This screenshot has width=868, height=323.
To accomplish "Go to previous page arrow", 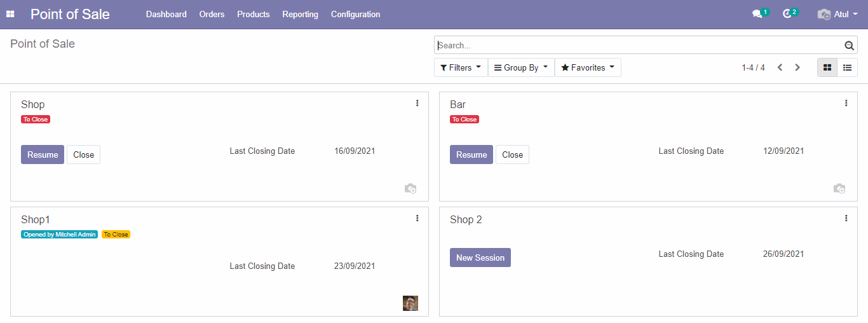I will (x=780, y=67).
